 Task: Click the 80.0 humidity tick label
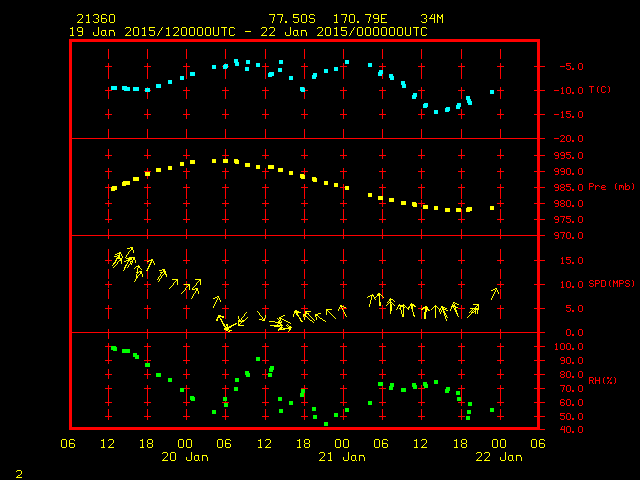coord(571,375)
